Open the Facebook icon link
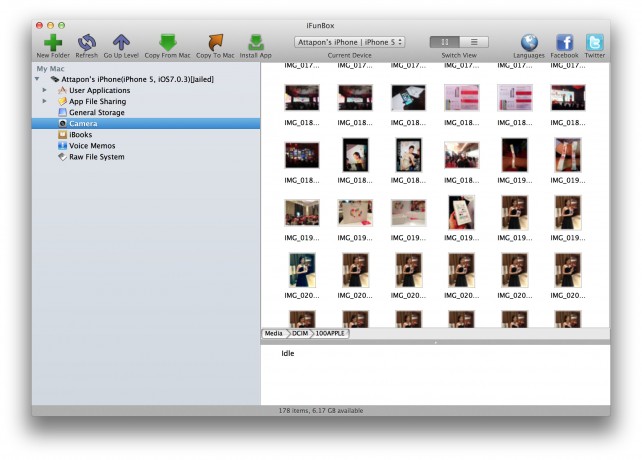Viewport: 642px width, 460px height. tap(564, 42)
